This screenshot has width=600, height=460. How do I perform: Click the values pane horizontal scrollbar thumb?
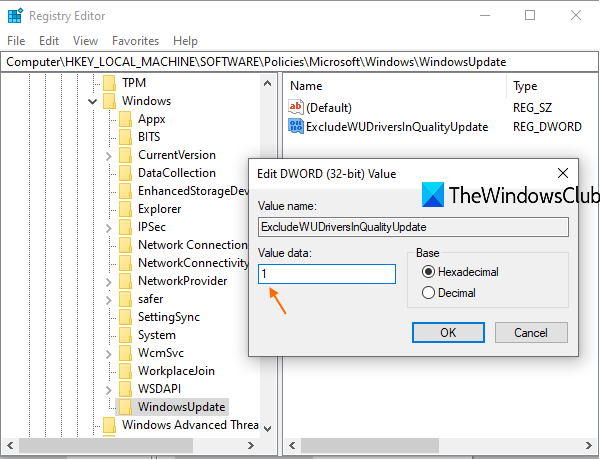coord(370,445)
